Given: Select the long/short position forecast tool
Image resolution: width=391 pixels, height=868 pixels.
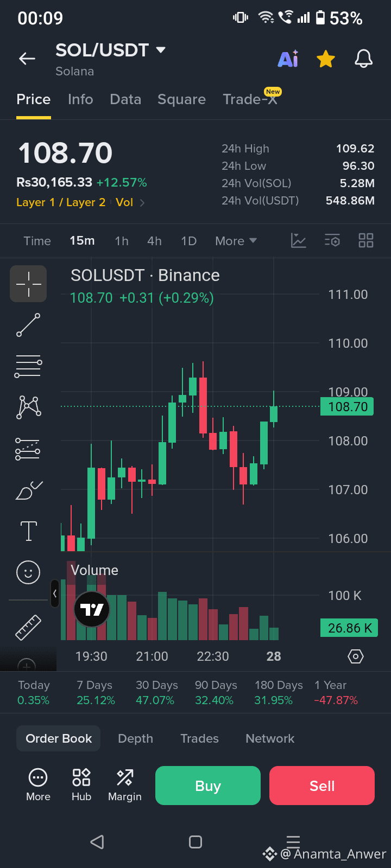Looking at the screenshot, I should tap(28, 449).
